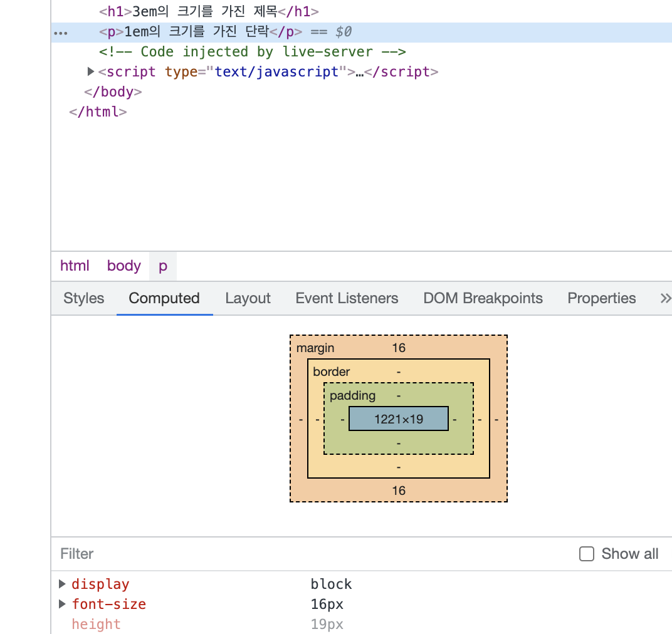Switch to the Styles tab
The image size is (672, 634).
point(83,298)
